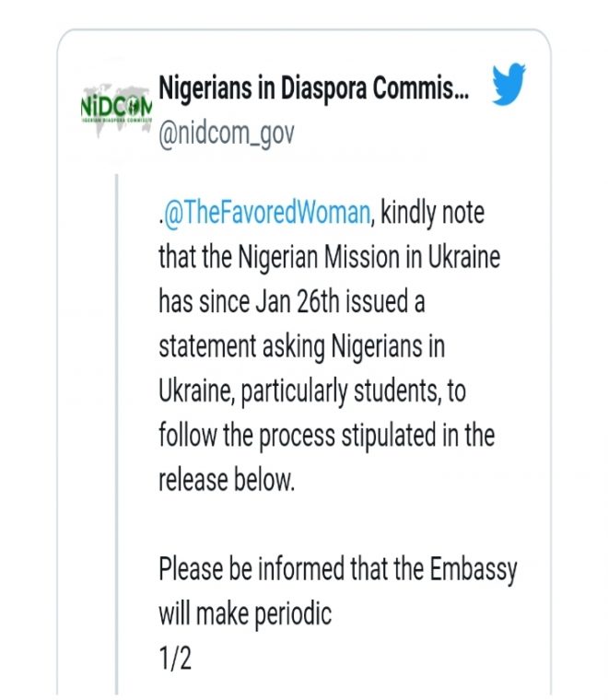Click the line "will make periodic"
The width and height of the screenshot is (608, 700).
[245, 613]
